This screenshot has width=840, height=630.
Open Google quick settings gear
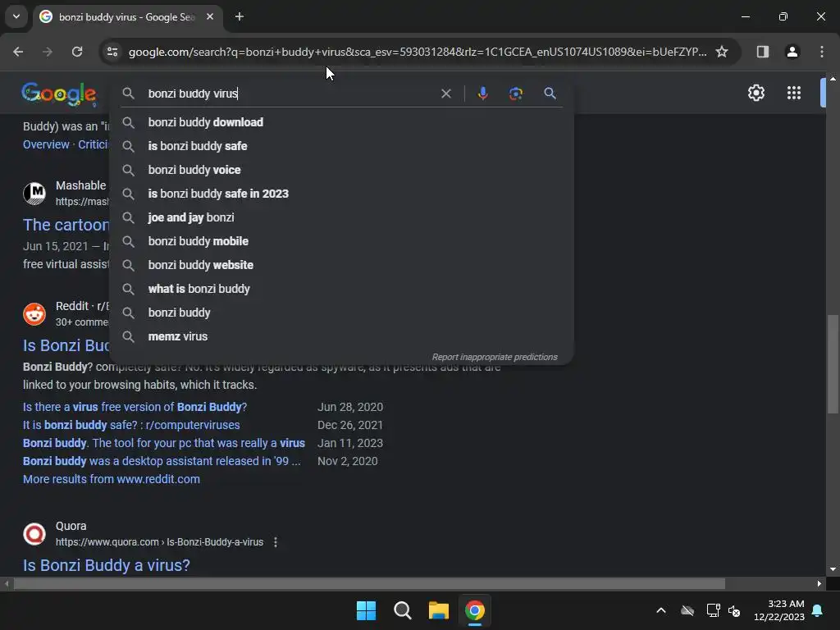coord(756,94)
